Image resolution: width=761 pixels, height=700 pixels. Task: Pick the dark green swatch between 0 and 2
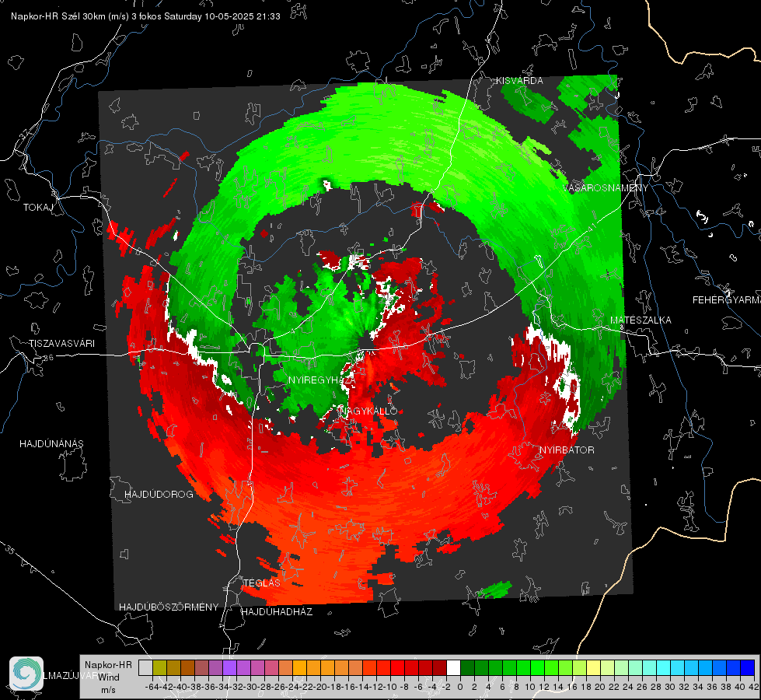tap(467, 667)
